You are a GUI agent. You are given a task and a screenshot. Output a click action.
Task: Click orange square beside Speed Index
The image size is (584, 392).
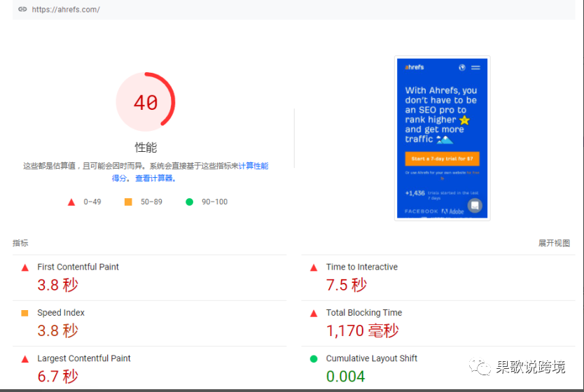(25, 313)
